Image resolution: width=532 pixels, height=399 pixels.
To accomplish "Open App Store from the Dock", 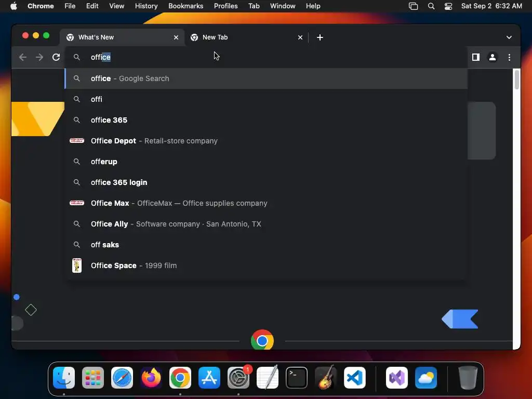I will click(x=209, y=378).
